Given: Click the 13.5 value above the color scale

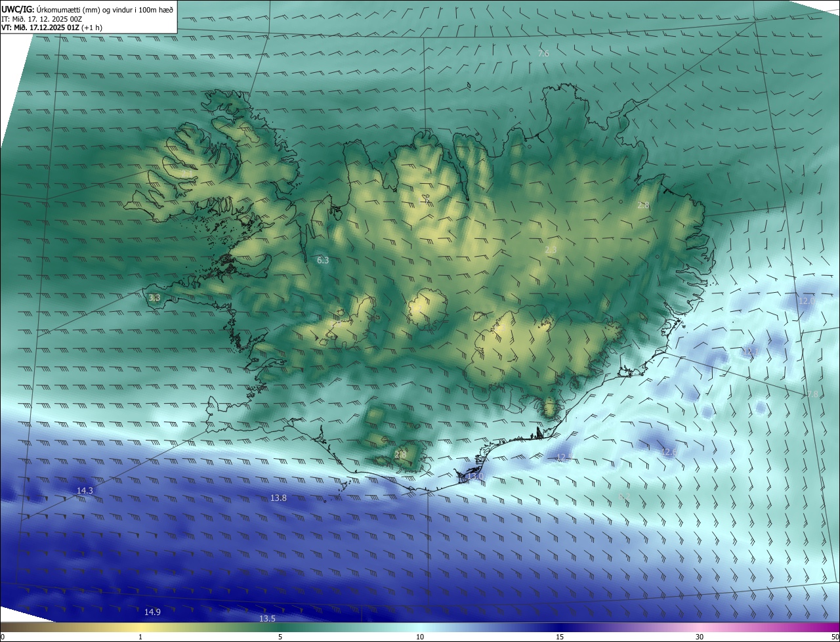Looking at the screenshot, I should pyautogui.click(x=267, y=618).
